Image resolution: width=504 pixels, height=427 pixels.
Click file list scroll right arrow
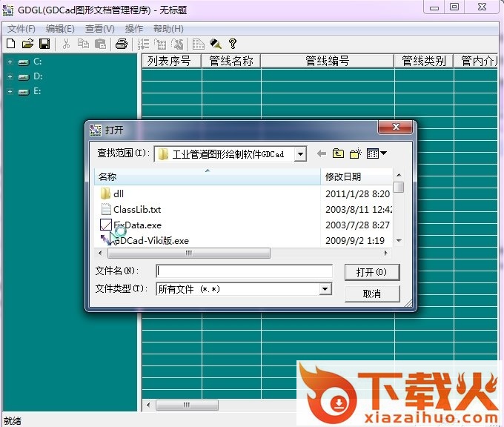coord(385,253)
